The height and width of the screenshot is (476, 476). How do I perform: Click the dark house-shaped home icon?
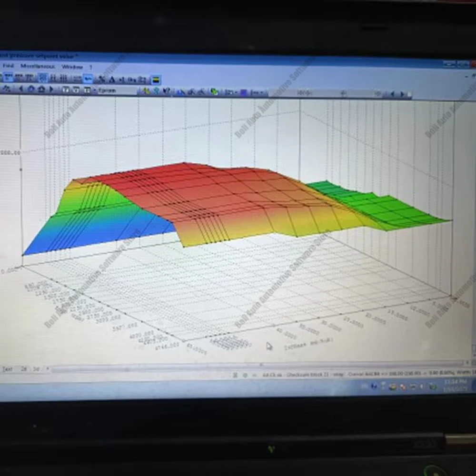[x=41, y=89]
